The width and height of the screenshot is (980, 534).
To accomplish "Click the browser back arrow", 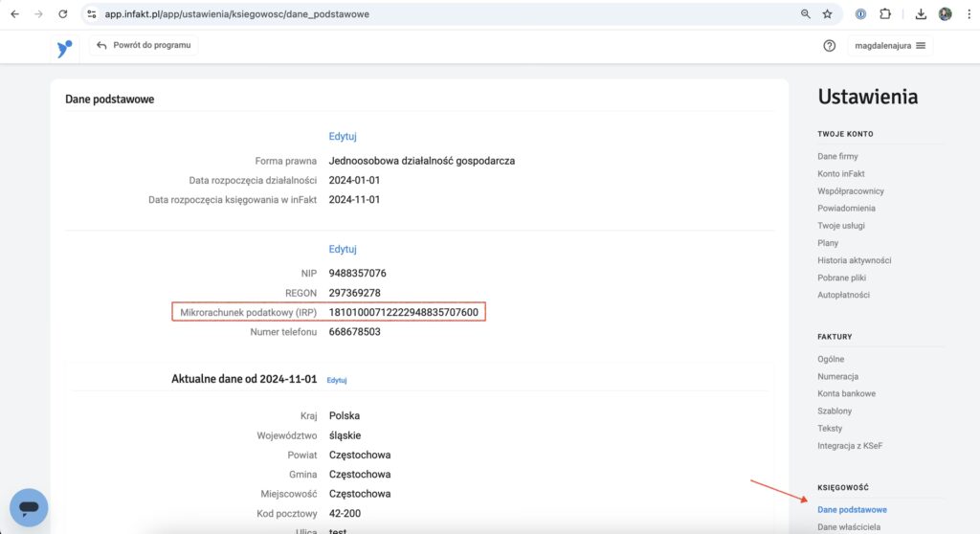I will pos(14,14).
